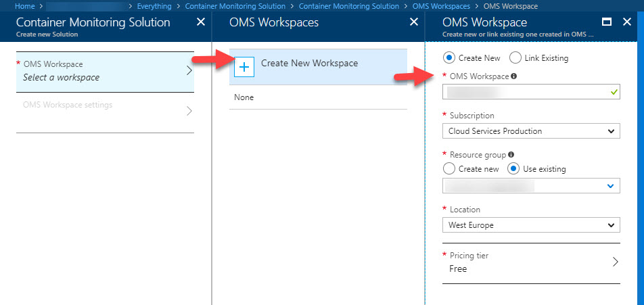Close the OMS Workspaces blade
The width and height of the screenshot is (644, 305).
[414, 22]
